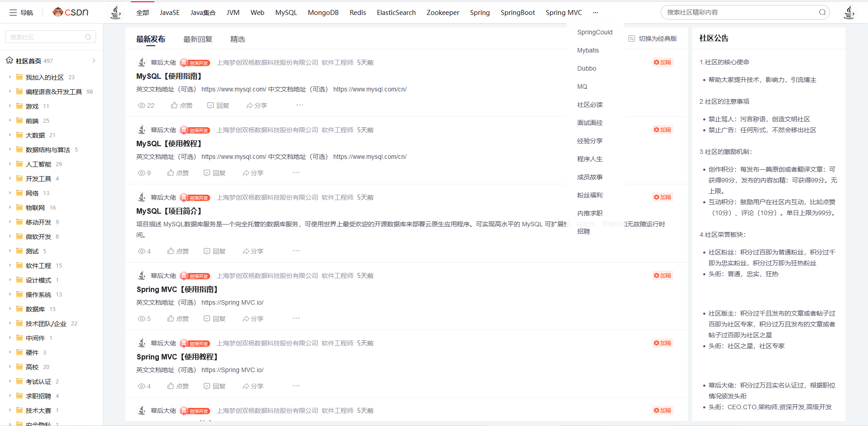Like the MySQL【使用指南】 post

[x=181, y=105]
